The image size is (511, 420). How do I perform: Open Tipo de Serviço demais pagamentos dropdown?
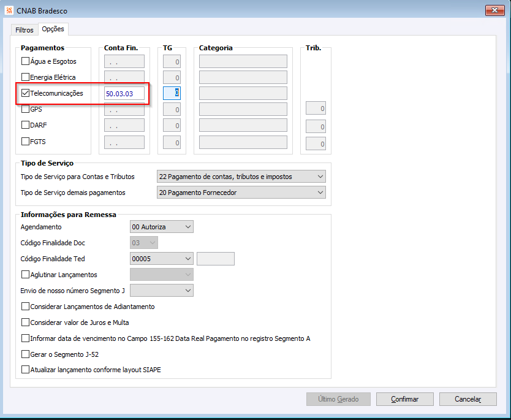pos(241,193)
